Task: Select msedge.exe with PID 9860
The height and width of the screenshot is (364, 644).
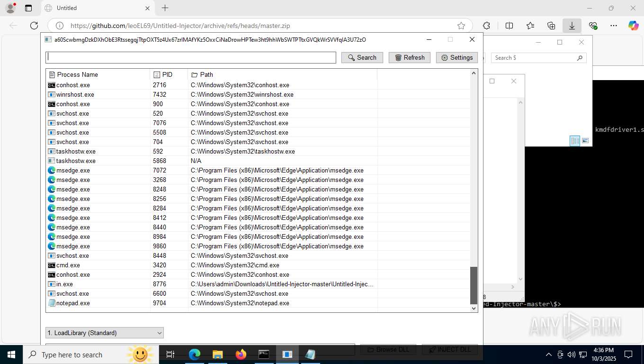Action: click(258, 246)
